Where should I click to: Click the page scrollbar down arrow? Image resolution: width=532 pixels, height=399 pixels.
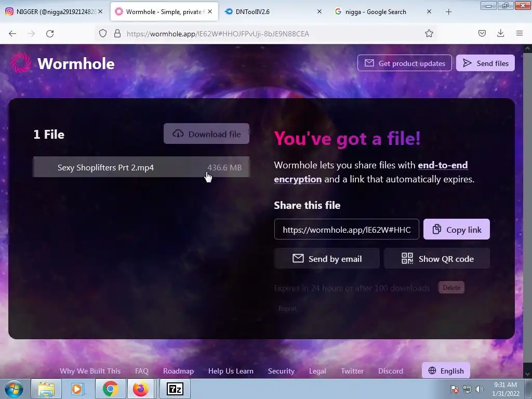point(527,374)
